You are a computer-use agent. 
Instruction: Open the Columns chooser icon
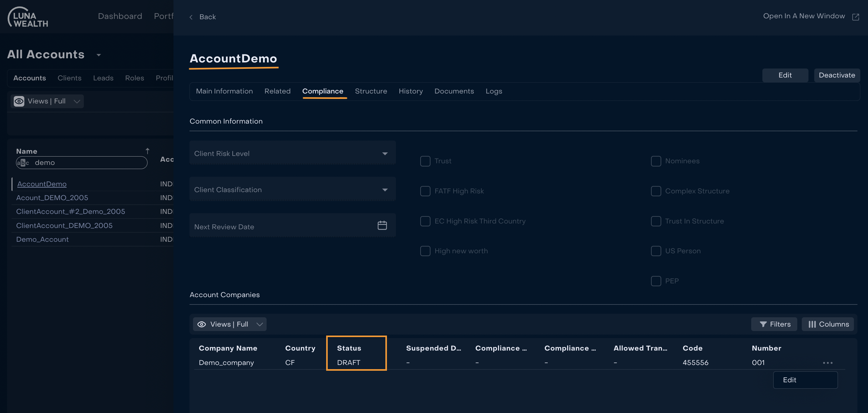point(812,324)
